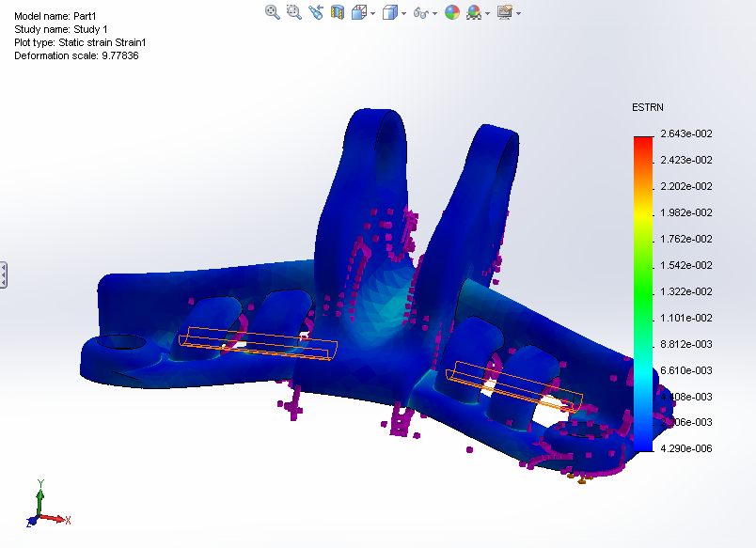
Task: Click the Display Style icon
Action: click(388, 12)
